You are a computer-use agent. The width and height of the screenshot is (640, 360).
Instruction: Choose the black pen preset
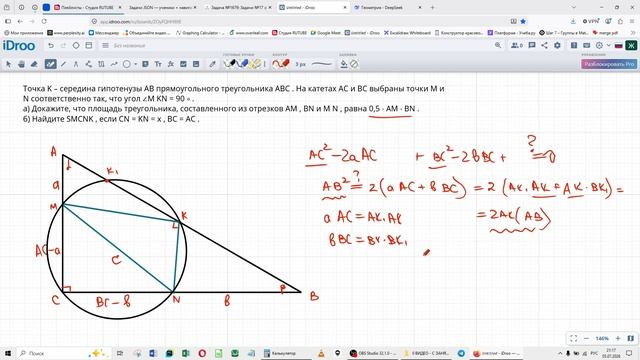[230, 64]
